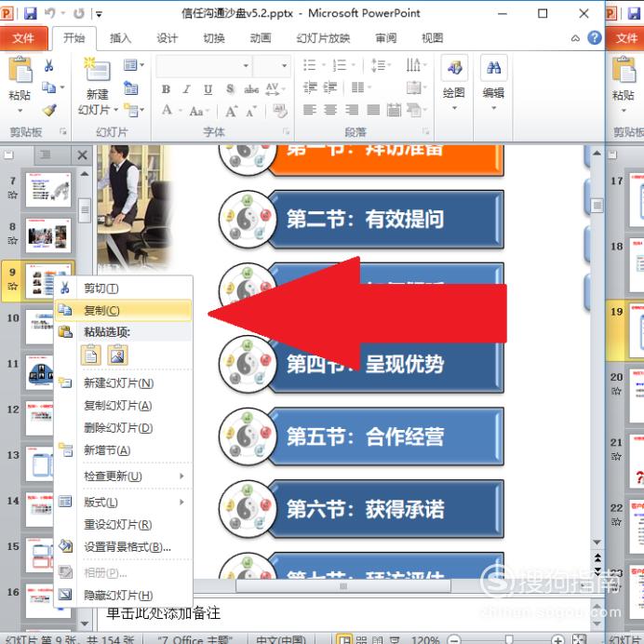Screen dimensions: 644x644
Task: Open the File tab
Action: tap(23, 38)
